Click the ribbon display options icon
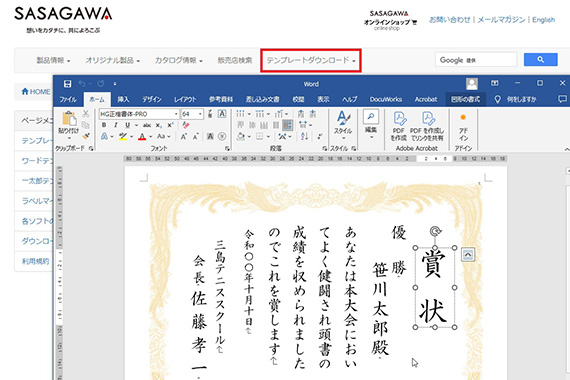Image resolution: width=570 pixels, height=380 pixels. pos(495,83)
